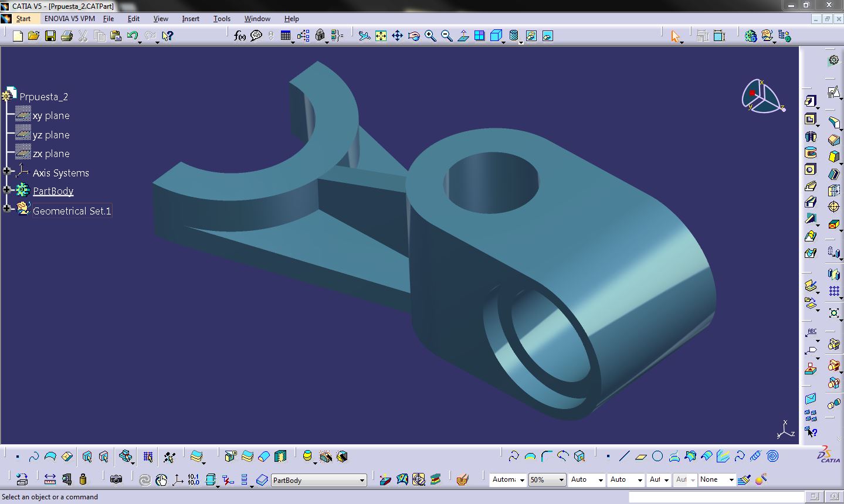Open the Start menu
Image resolution: width=844 pixels, height=504 pixels.
pos(23,19)
